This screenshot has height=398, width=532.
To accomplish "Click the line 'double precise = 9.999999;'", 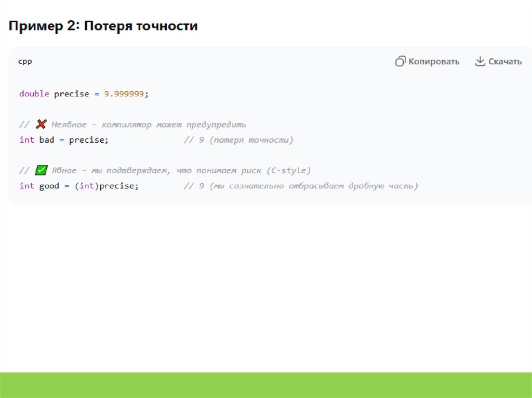I will [84, 94].
